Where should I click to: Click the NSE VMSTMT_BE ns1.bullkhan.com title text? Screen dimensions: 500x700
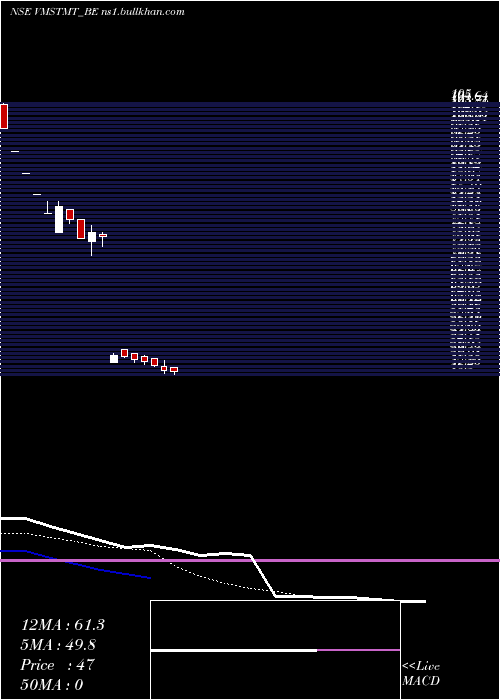coord(97,12)
